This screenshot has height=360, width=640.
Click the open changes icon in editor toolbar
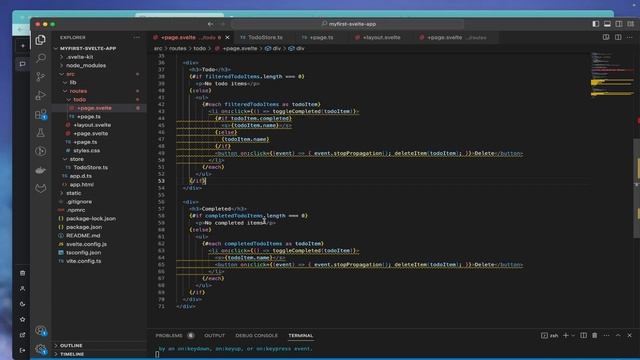(x=606, y=37)
